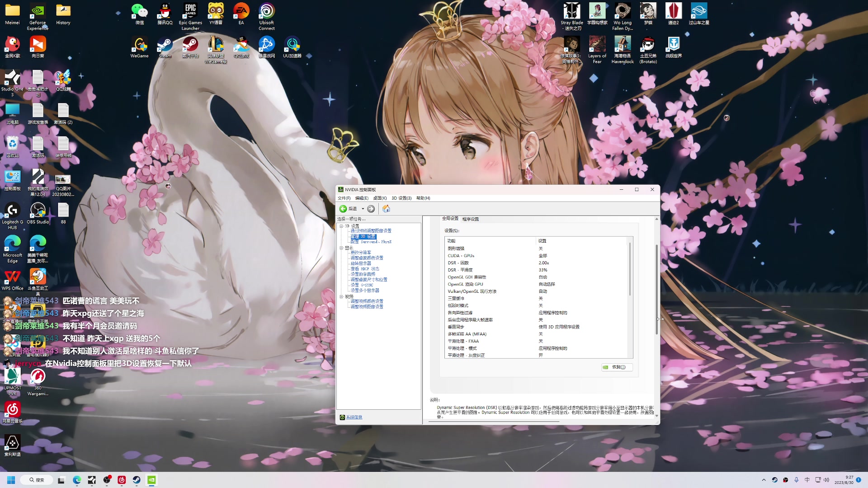Open the 文件(F) menu

pyautogui.click(x=344, y=198)
